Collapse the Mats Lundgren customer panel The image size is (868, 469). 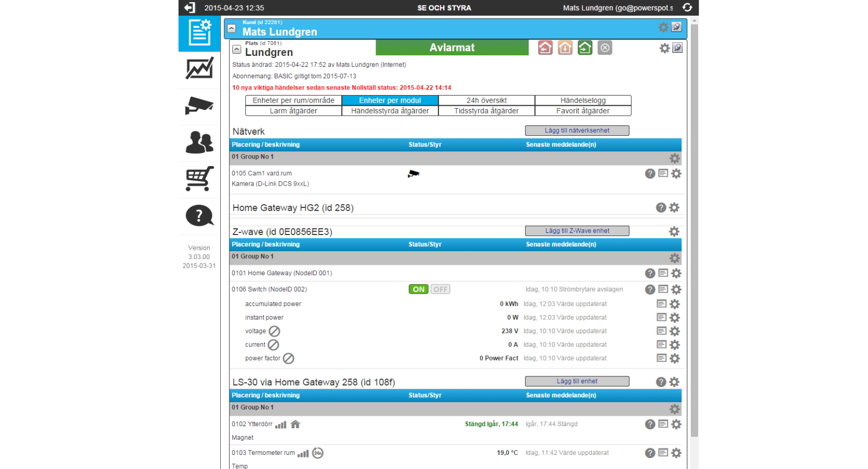tap(232, 28)
